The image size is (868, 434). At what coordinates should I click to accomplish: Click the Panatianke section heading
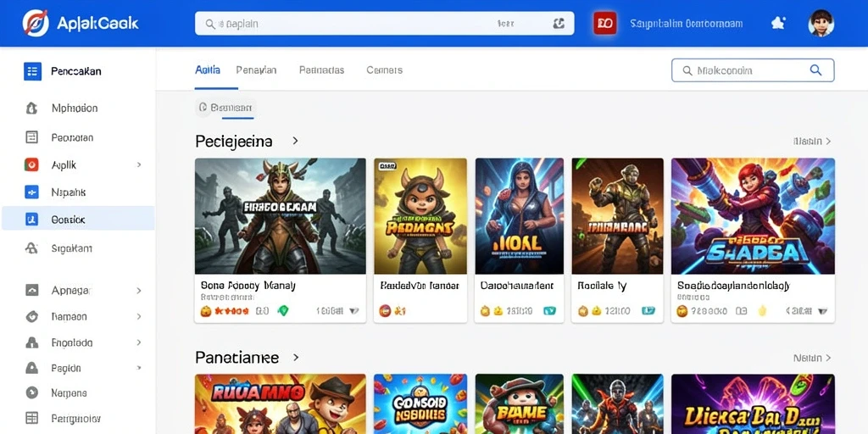tap(237, 358)
